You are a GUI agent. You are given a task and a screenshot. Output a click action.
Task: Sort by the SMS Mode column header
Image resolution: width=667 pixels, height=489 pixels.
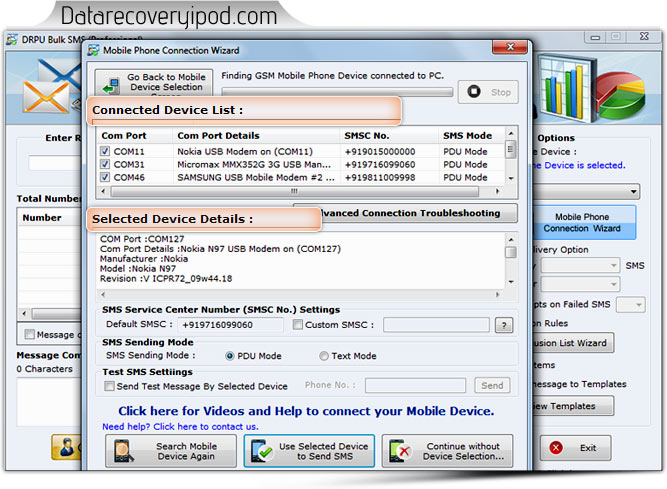467,136
